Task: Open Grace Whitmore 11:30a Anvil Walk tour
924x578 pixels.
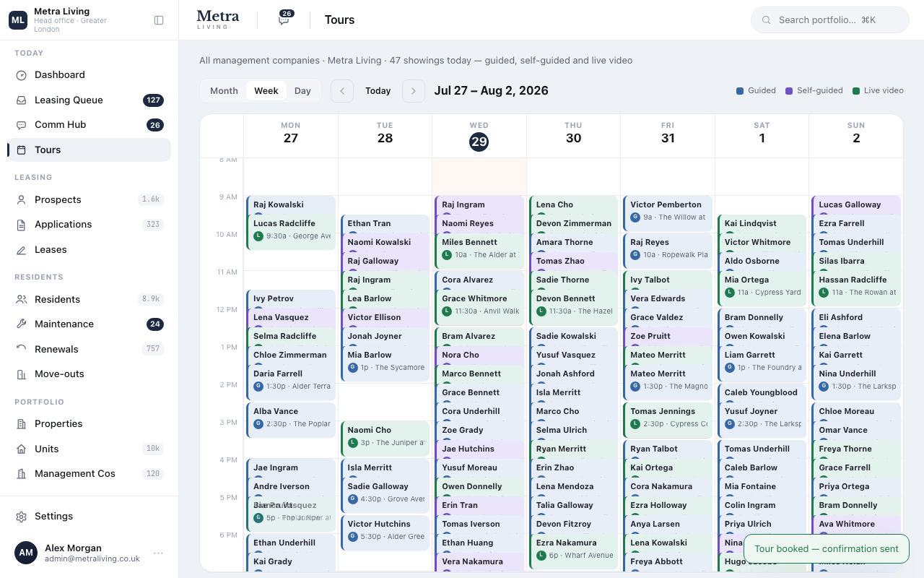Action: coord(479,307)
